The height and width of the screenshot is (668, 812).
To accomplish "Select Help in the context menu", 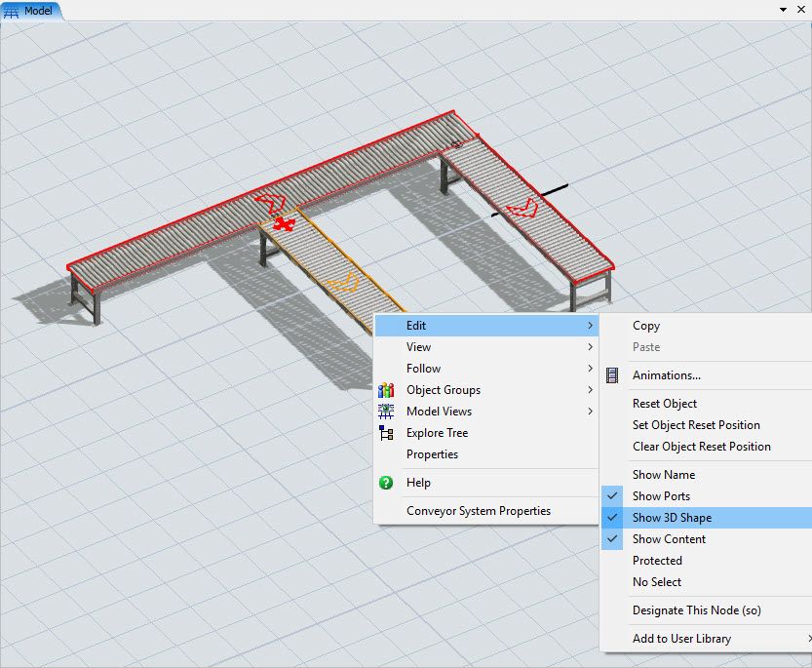I will (x=486, y=483).
